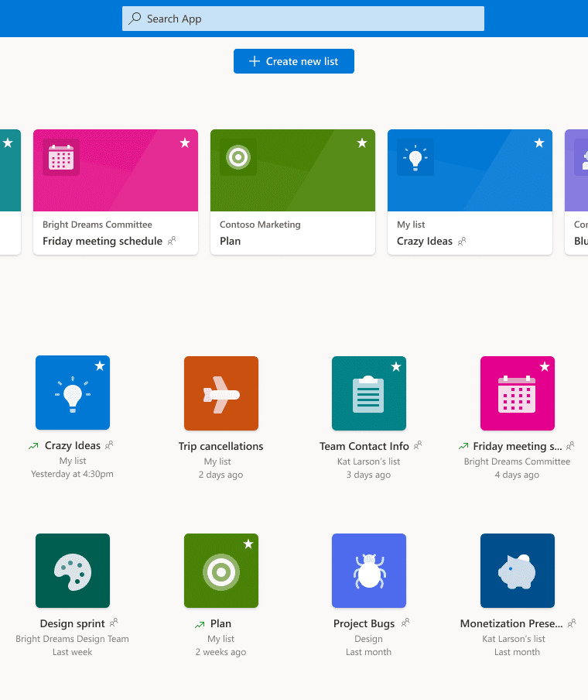Screen dimensions: 588x700
Task: Click the Project Bugs list title
Action: (364, 623)
